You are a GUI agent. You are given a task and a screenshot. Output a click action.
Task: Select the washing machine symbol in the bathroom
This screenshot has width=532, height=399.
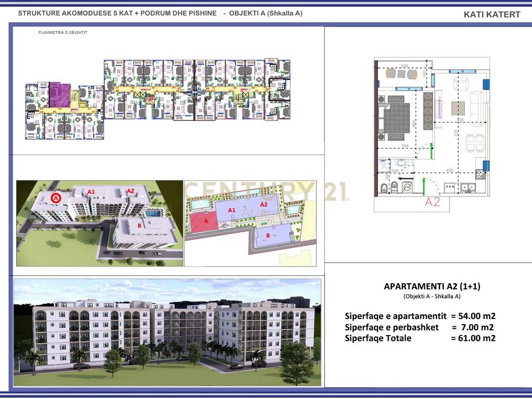407,187
